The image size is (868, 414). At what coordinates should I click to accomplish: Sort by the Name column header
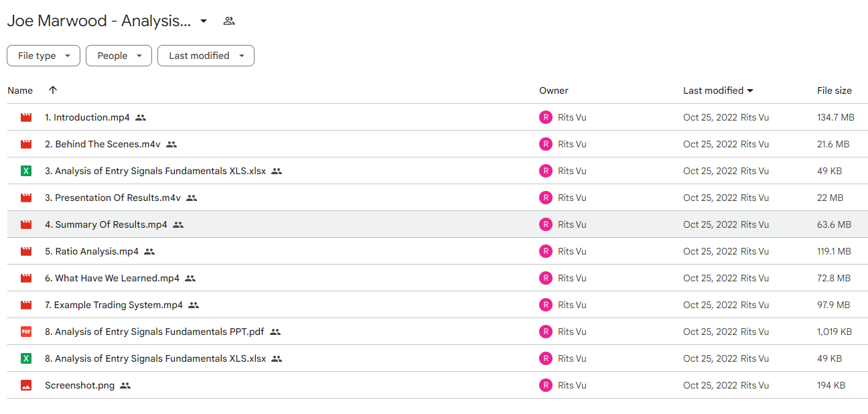(20, 90)
